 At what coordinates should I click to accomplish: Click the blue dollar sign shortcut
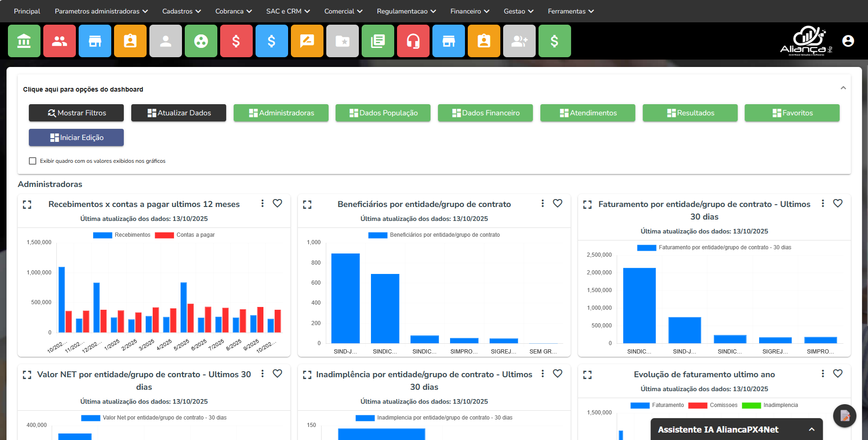point(272,41)
